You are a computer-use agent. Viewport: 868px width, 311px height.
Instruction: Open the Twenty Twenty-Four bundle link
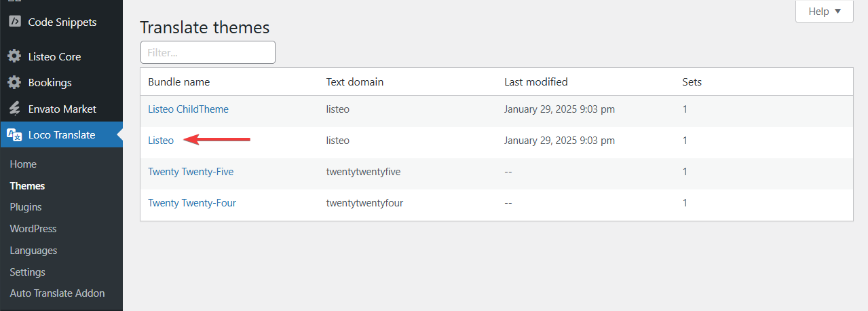[x=192, y=203]
